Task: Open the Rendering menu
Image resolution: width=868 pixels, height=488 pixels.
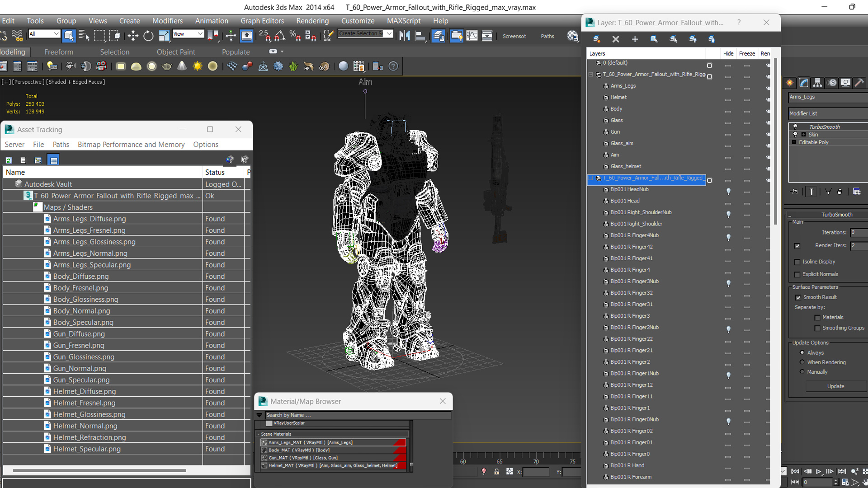Action: [312, 21]
